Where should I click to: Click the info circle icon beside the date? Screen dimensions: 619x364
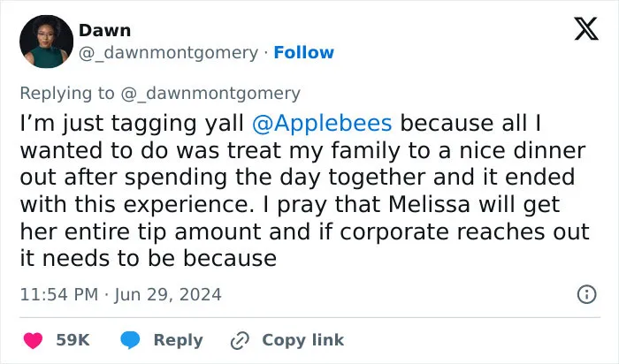coord(586,294)
